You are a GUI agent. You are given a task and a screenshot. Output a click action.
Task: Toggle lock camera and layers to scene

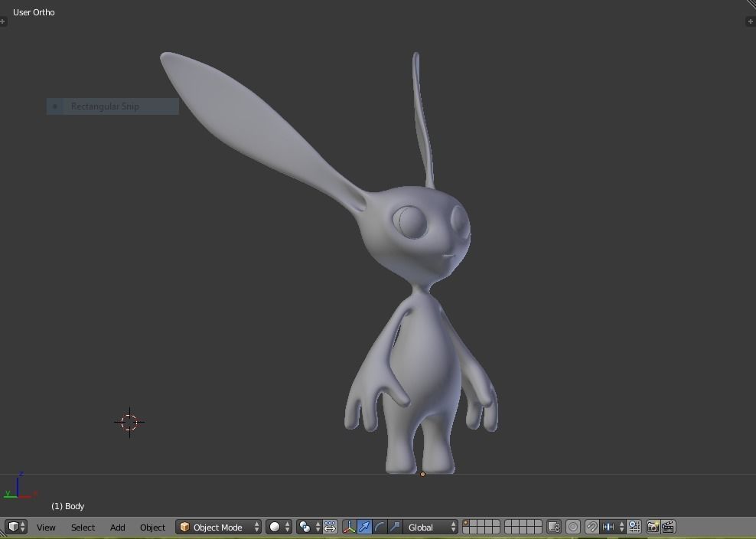tap(554, 527)
